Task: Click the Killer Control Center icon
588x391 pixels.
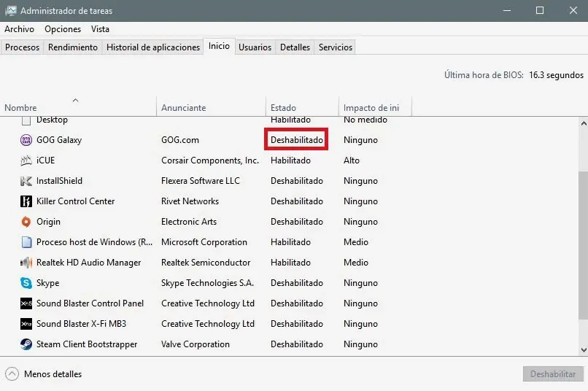Action: 26,201
